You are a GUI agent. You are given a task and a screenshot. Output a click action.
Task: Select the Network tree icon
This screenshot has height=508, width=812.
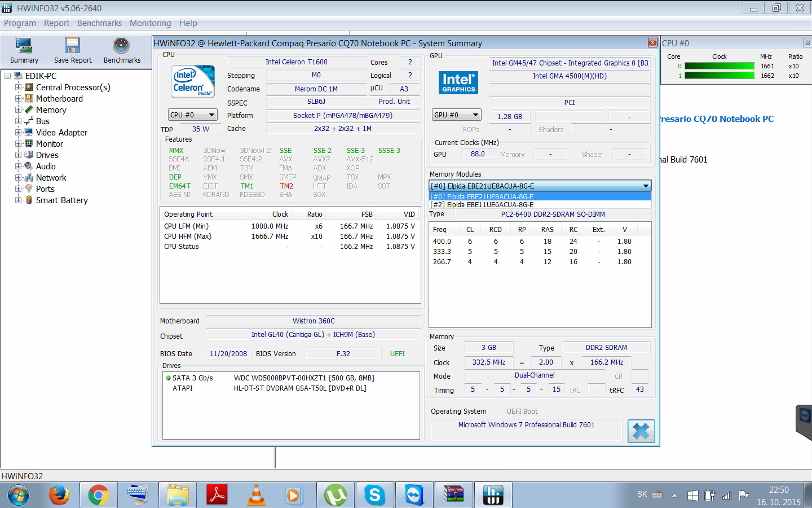(x=29, y=178)
